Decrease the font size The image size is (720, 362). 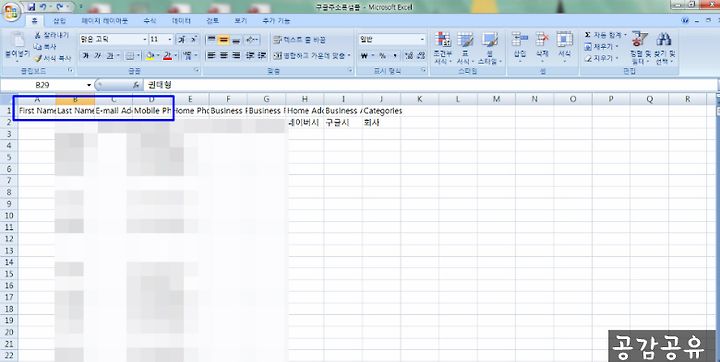click(193, 40)
